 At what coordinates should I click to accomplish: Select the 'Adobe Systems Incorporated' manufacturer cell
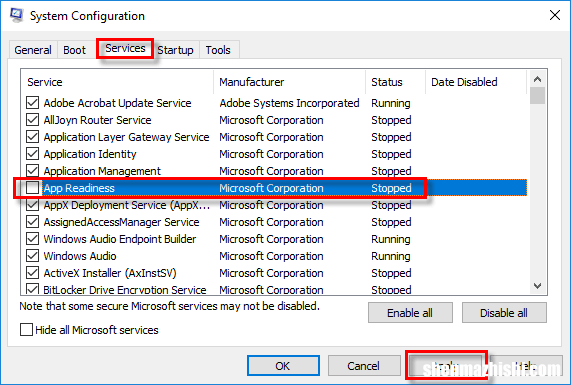pyautogui.click(x=290, y=103)
